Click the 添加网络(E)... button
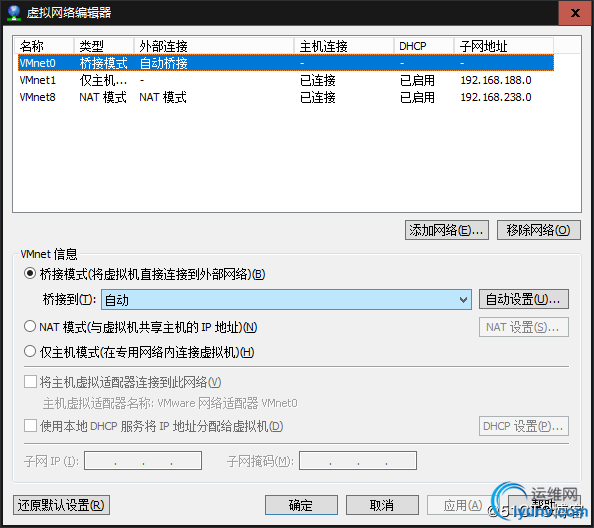594x528 pixels. 447,230
